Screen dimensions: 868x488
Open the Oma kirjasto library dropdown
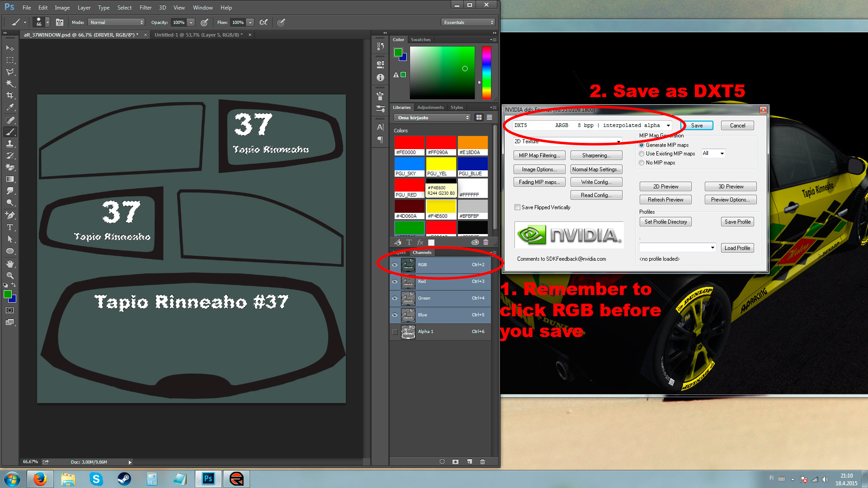(x=432, y=117)
